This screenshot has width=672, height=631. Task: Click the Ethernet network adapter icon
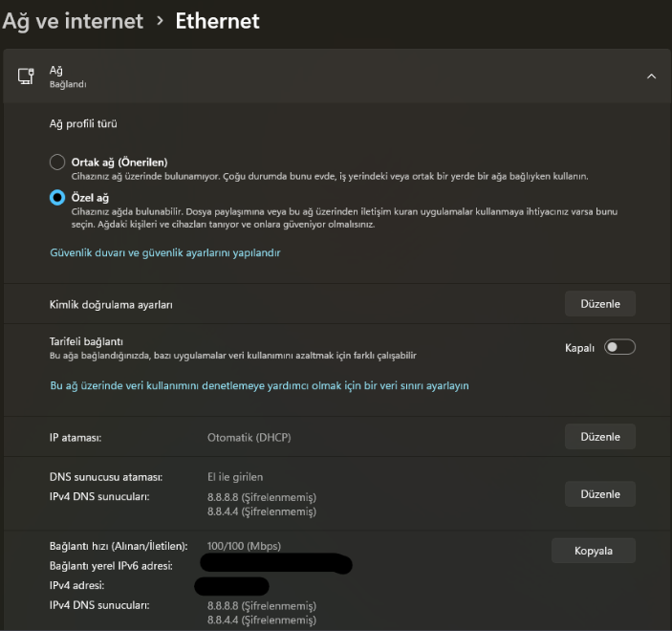coord(26,76)
